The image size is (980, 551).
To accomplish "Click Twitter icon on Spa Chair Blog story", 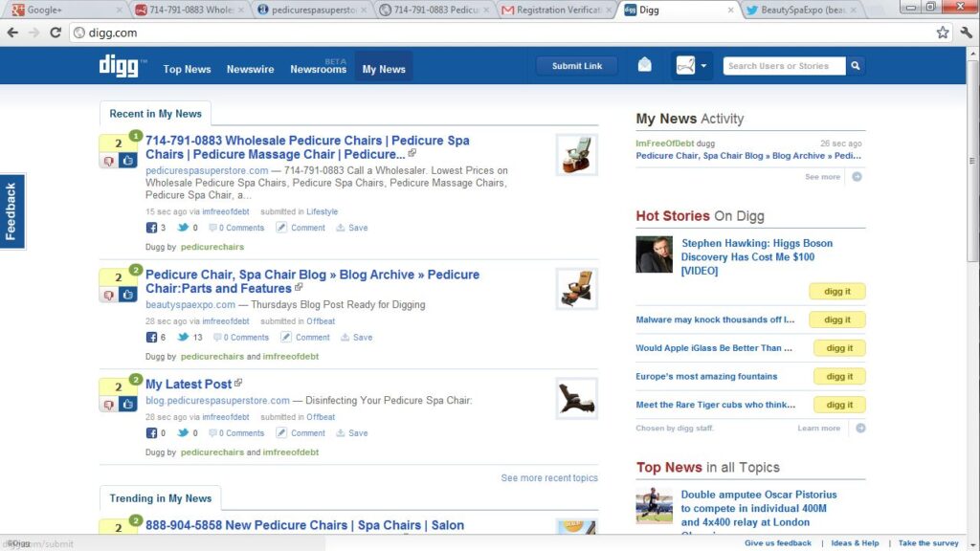I will [183, 337].
